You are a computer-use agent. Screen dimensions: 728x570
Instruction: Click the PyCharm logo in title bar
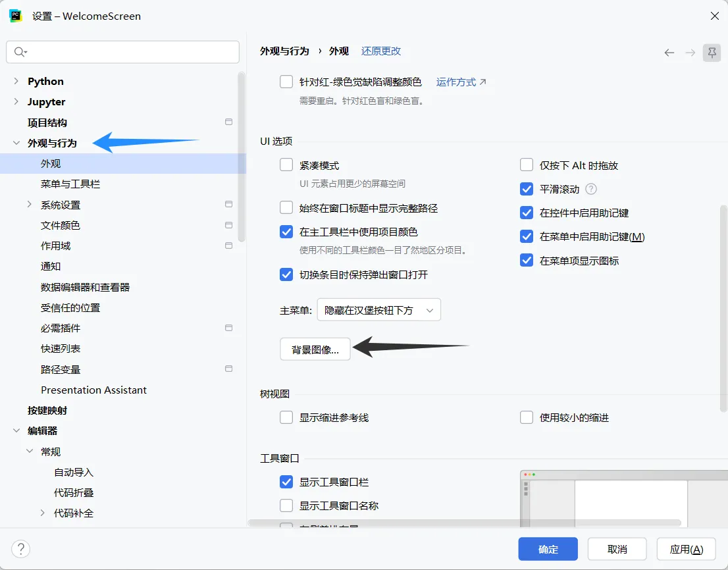pyautogui.click(x=16, y=16)
